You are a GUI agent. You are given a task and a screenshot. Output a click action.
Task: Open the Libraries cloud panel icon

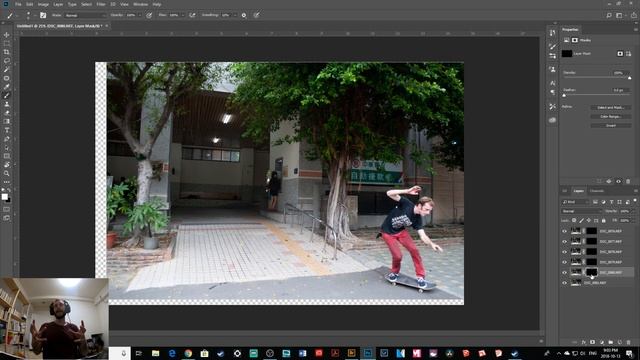tap(552, 120)
